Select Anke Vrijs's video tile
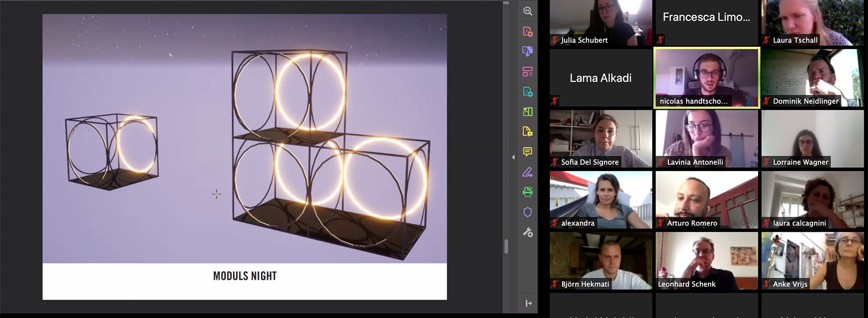Image resolution: width=868 pixels, height=318 pixels. point(813,261)
